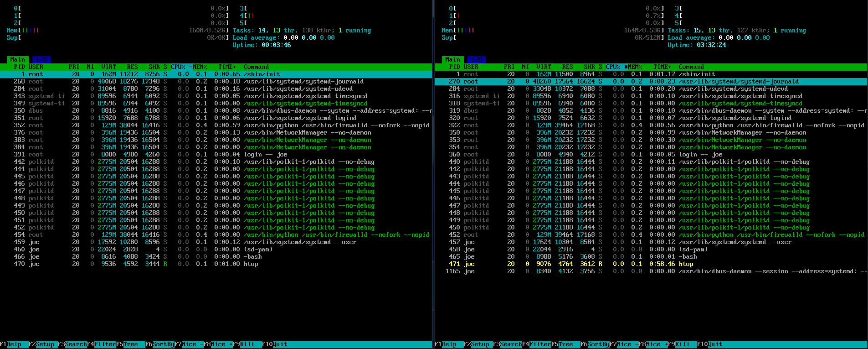Click F3 Search in the right htop
The width and height of the screenshot is (868, 349).
508,344
